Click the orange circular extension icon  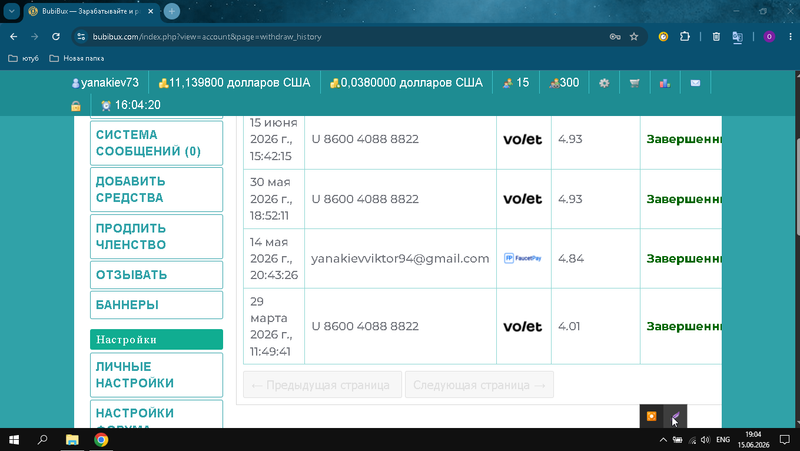[663, 36]
